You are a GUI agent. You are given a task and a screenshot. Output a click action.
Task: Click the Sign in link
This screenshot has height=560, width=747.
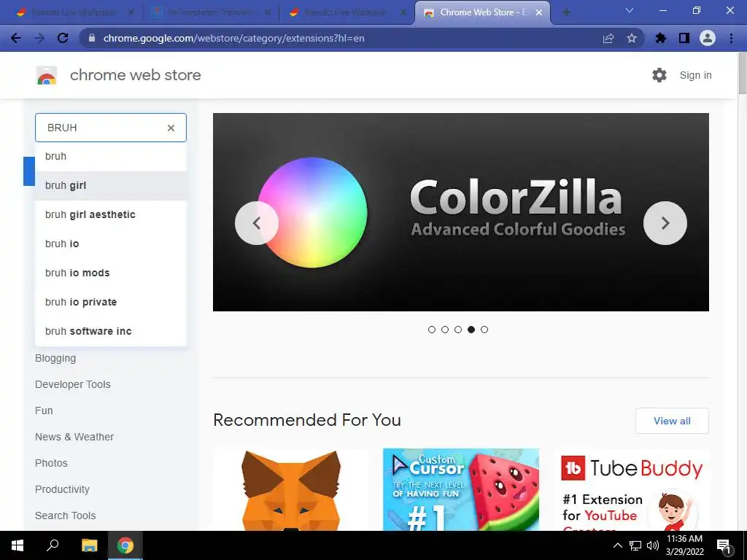click(695, 75)
